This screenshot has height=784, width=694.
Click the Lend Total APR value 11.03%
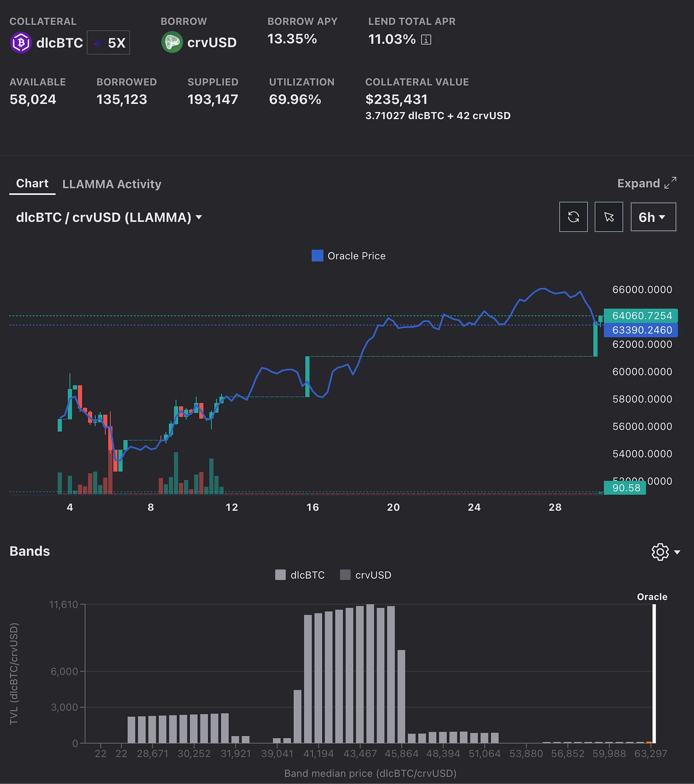pos(392,39)
